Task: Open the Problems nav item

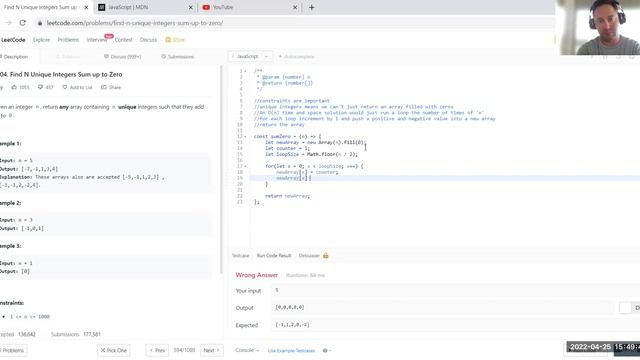Action: point(68,40)
